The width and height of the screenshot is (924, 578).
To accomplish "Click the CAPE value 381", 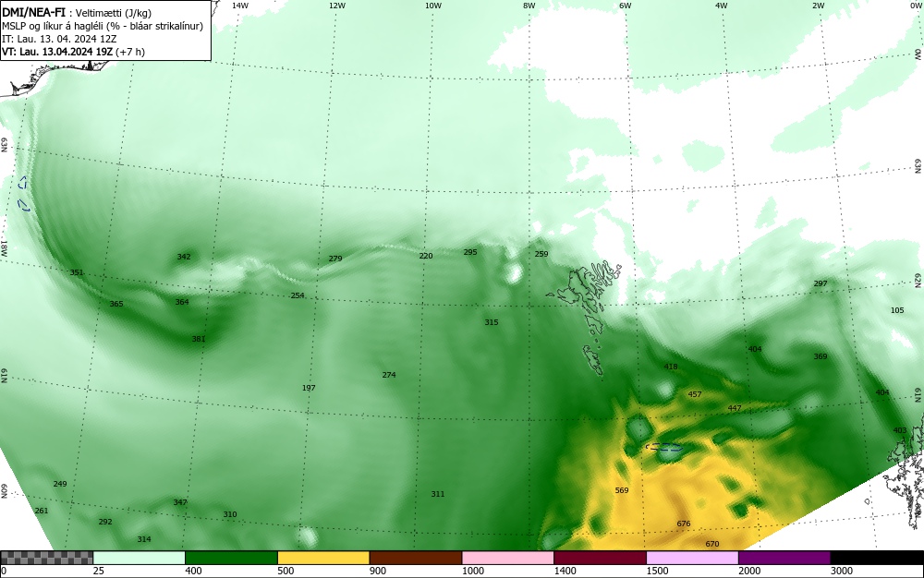I will pos(199,339).
